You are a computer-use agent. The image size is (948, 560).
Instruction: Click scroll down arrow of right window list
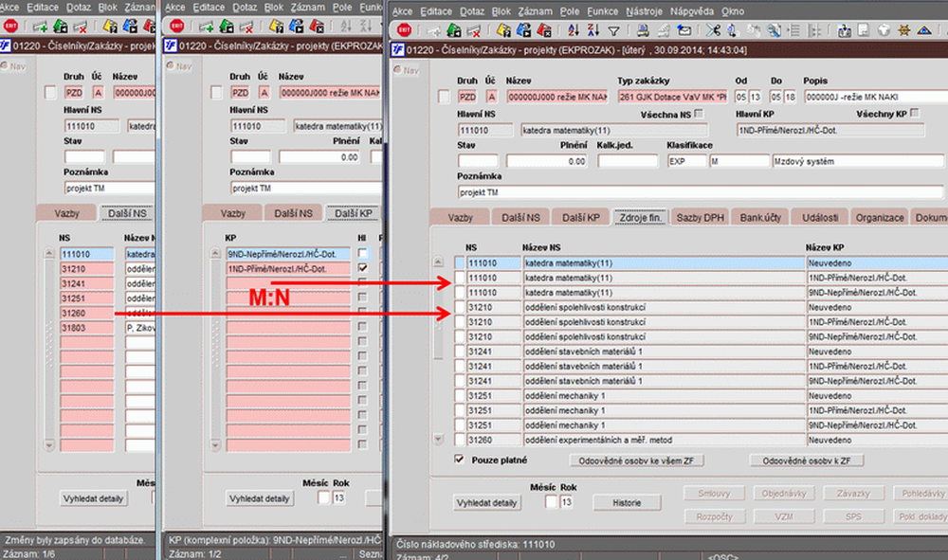tap(438, 439)
